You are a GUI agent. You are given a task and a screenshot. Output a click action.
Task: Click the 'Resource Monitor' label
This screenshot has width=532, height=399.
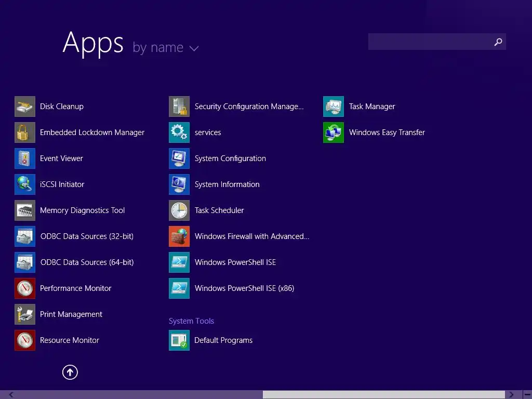(70, 340)
